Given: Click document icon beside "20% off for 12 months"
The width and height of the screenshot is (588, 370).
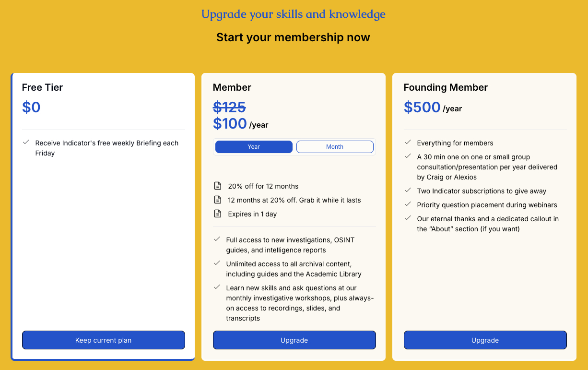Looking at the screenshot, I should tap(218, 186).
